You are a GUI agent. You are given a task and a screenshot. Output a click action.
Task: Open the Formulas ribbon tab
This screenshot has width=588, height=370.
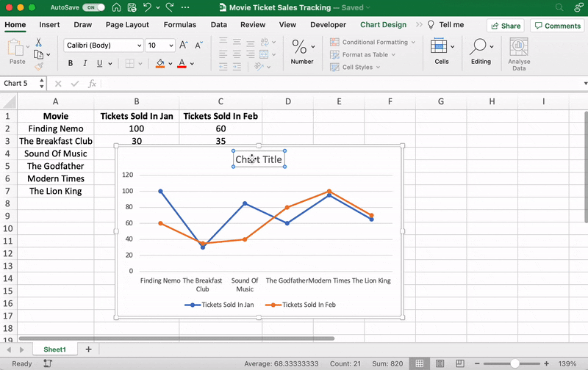click(179, 25)
